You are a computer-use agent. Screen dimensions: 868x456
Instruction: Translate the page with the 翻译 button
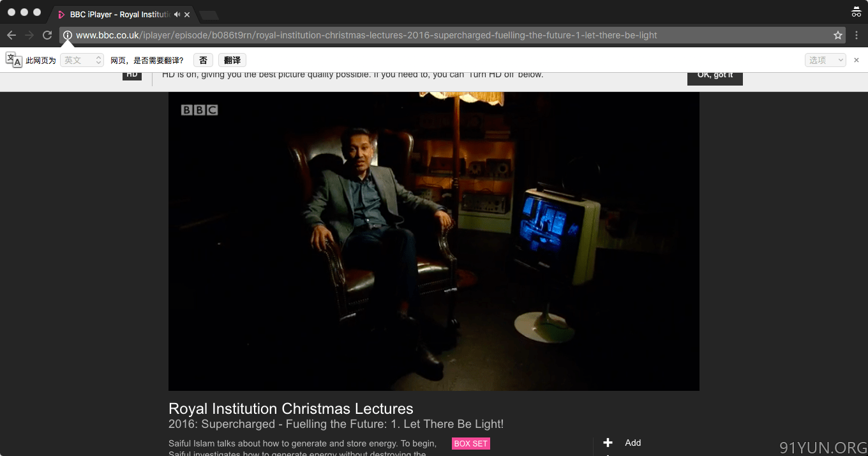point(232,60)
